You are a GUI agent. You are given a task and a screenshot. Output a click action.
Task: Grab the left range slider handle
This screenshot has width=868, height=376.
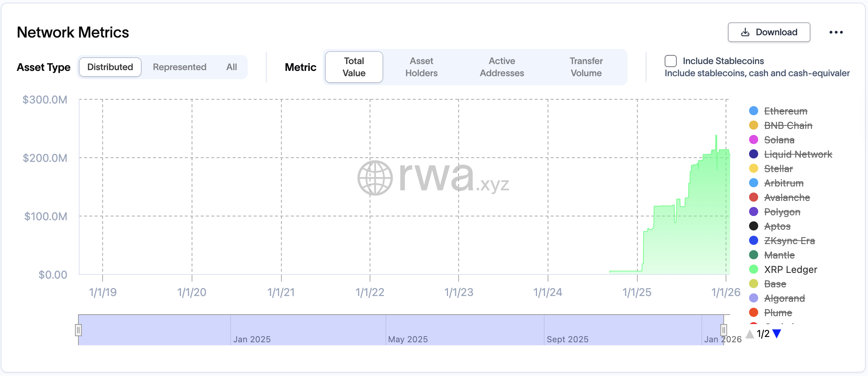(x=78, y=330)
